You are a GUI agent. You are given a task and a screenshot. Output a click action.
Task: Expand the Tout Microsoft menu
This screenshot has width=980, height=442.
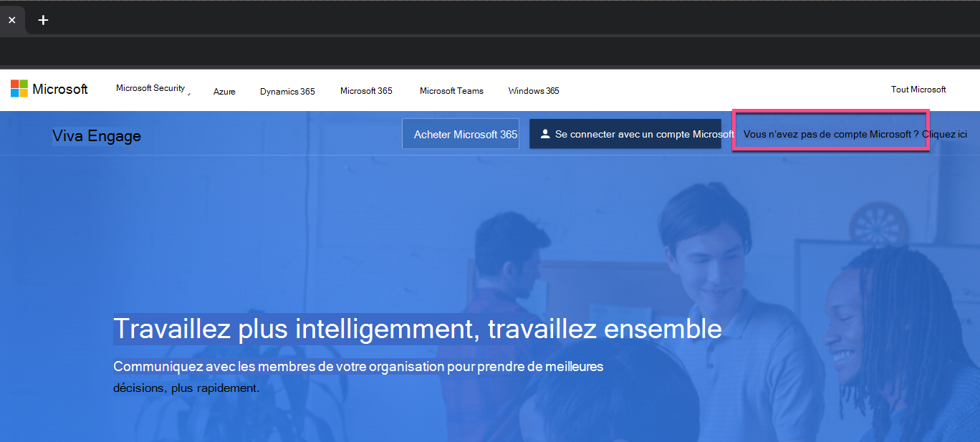[918, 90]
